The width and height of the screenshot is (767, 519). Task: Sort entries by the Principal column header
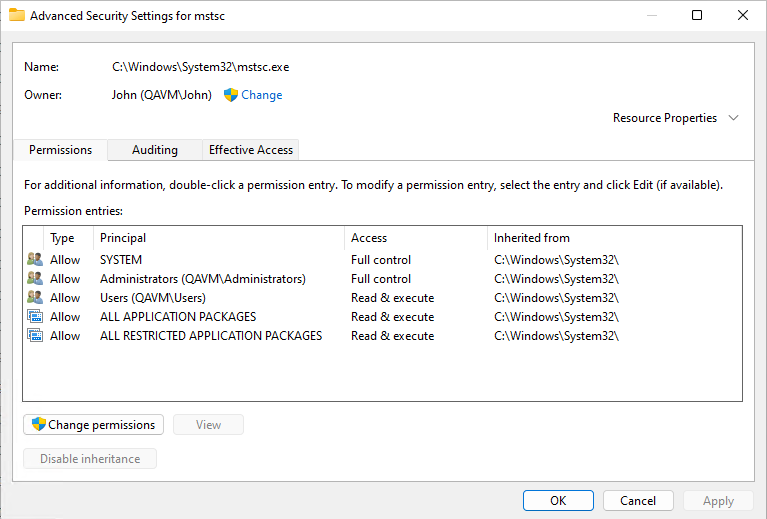coord(123,238)
